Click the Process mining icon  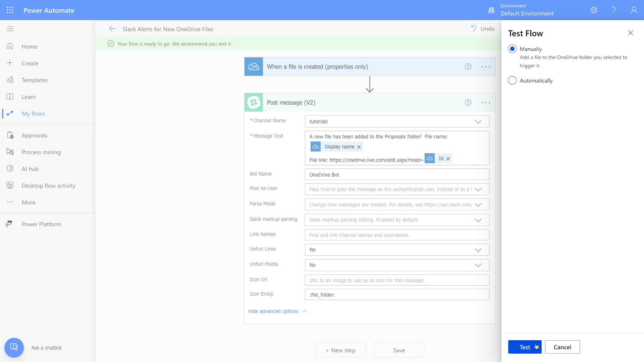[x=10, y=152]
